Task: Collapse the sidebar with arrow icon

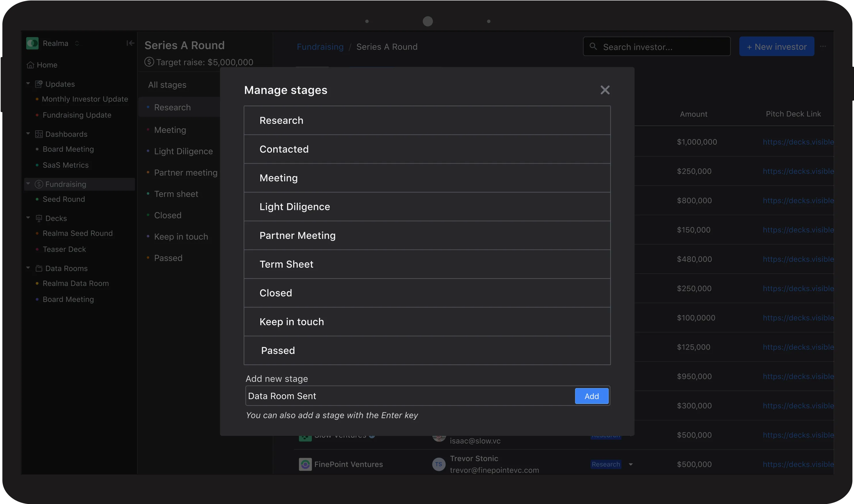Action: 130,43
